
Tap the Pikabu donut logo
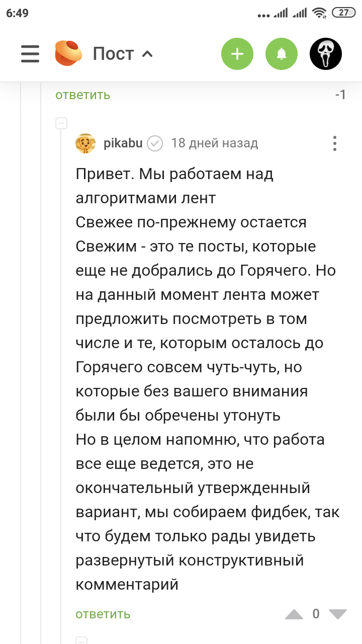(x=68, y=53)
